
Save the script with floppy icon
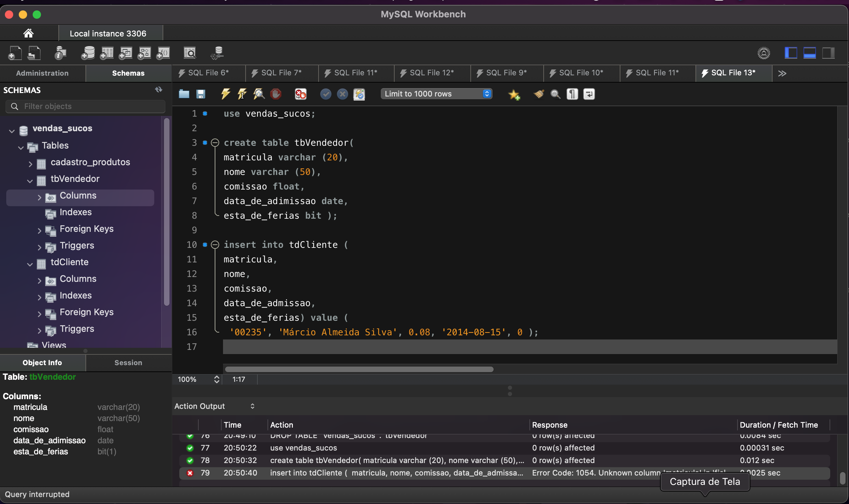201,94
